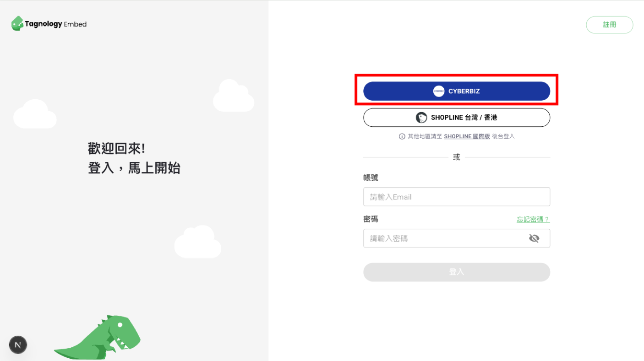Click the cloud left of 歡迎回來 heading
The height and width of the screenshot is (361, 644).
click(35, 114)
